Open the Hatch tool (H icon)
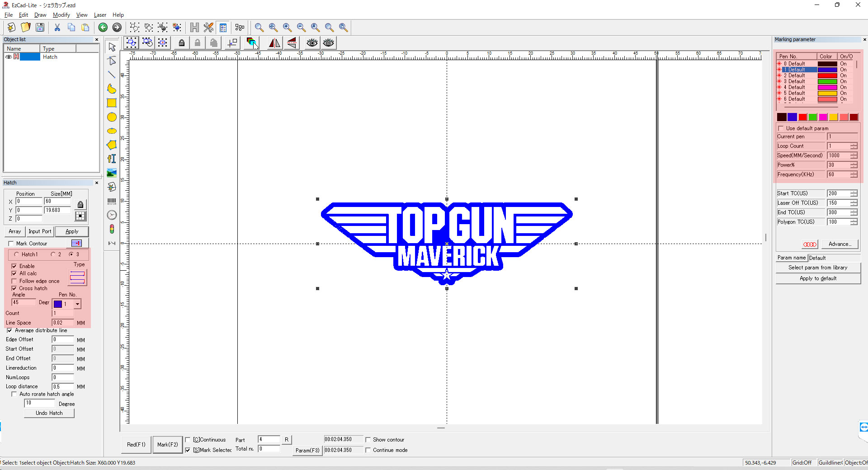 pos(194,28)
